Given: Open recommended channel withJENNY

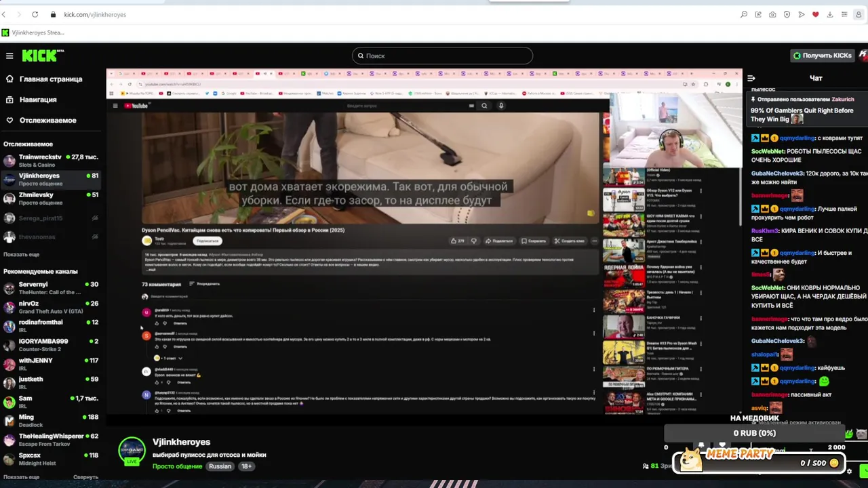Looking at the screenshot, I should pos(51,364).
